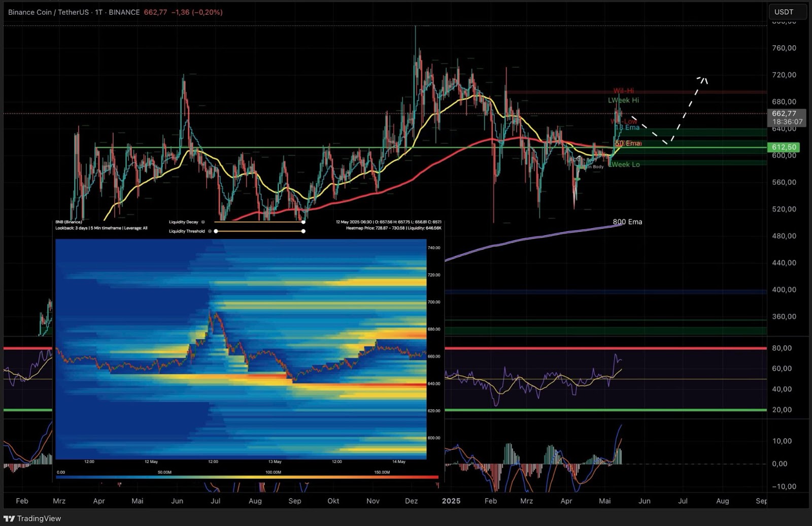This screenshot has height=526, width=812.
Task: Click the 2025 year label on time axis
Action: coord(451,501)
